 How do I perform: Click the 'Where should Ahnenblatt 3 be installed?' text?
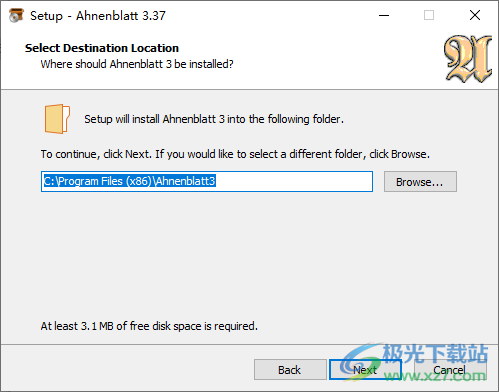[137, 64]
